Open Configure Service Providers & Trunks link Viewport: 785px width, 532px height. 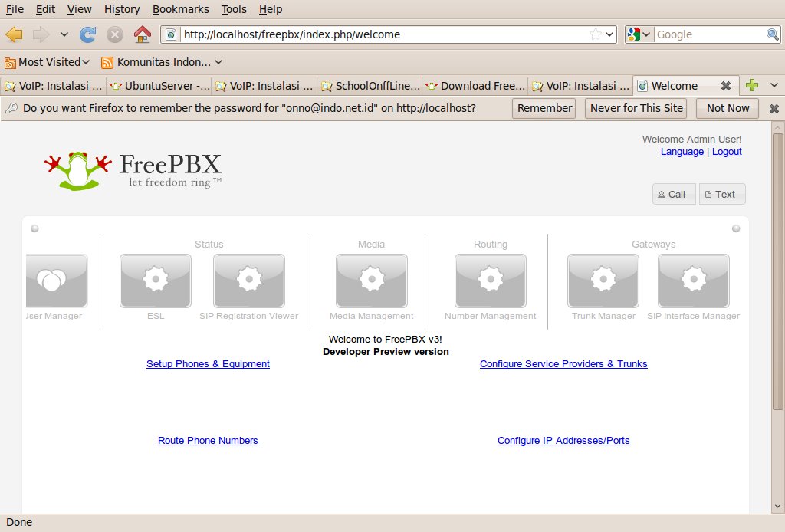pyautogui.click(x=563, y=364)
